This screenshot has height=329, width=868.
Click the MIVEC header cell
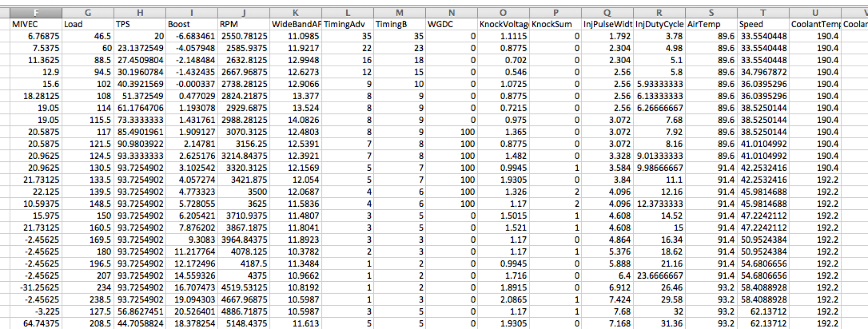click(x=36, y=24)
